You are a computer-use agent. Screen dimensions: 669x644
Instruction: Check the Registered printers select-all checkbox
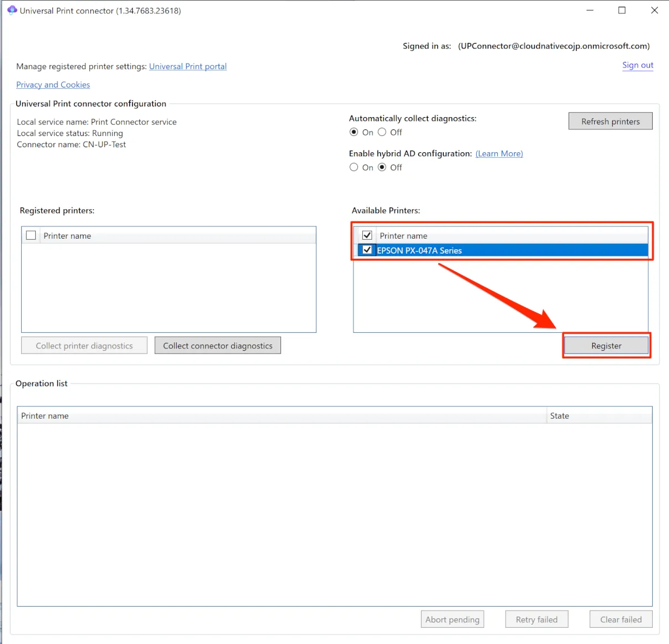(x=31, y=235)
